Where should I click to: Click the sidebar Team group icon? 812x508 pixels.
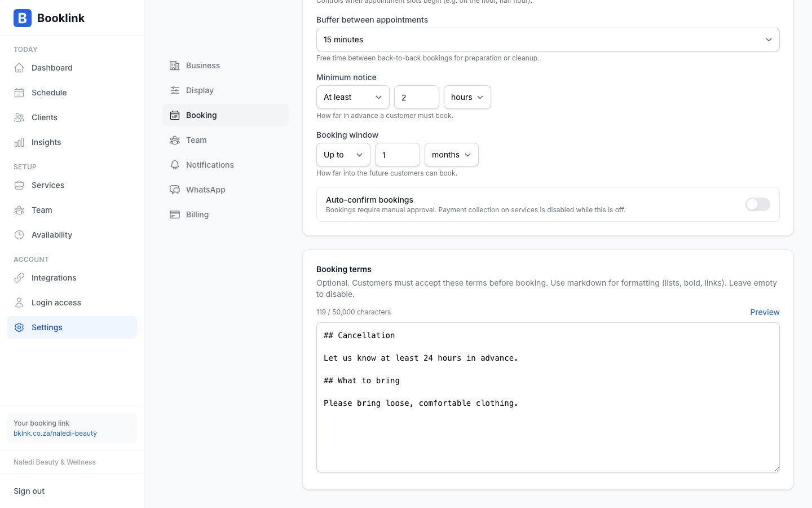(19, 210)
